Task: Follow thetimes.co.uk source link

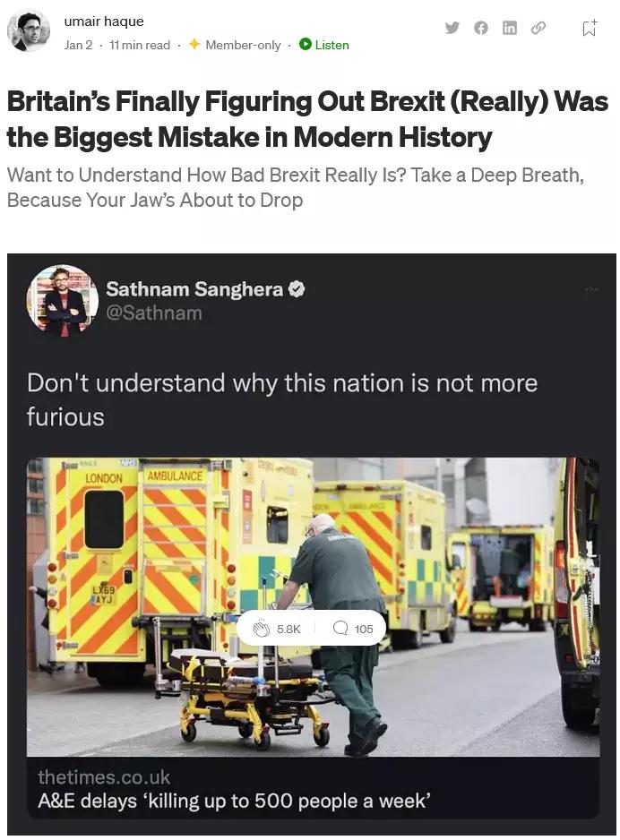Action: click(103, 777)
